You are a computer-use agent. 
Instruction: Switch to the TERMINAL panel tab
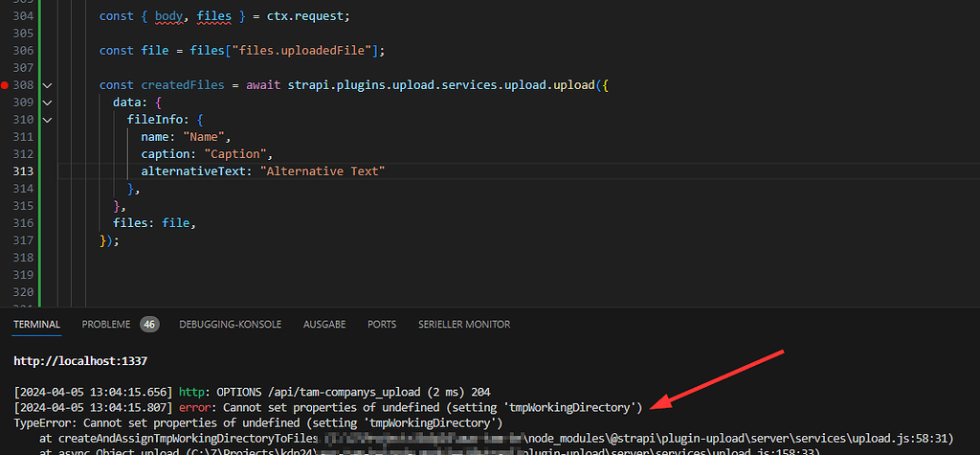pyautogui.click(x=37, y=324)
